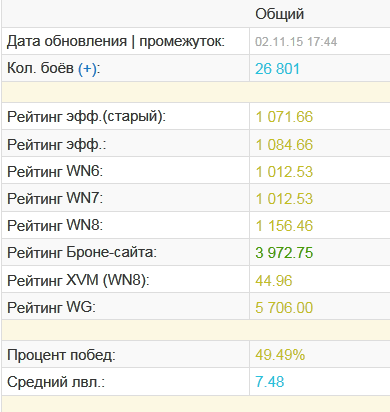The image size is (390, 412).
Task: Click the Дата обновления | промежуток label
Action: pyautogui.click(x=116, y=41)
